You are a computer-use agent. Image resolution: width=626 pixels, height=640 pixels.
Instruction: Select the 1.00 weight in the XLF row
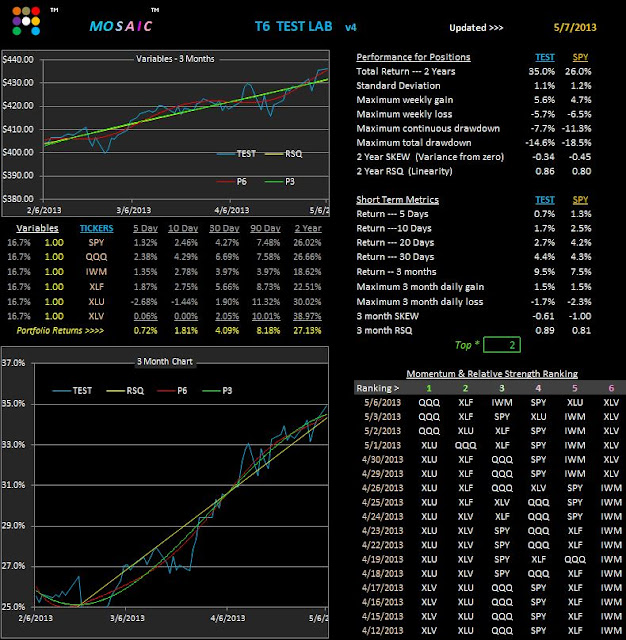(x=54, y=287)
